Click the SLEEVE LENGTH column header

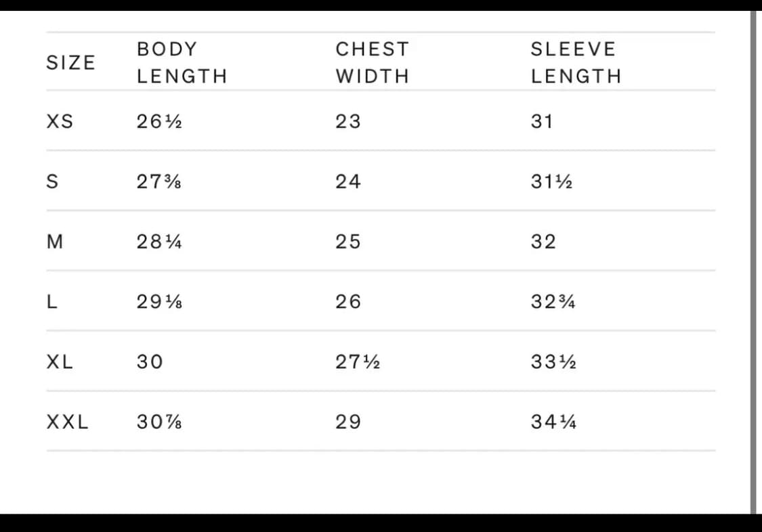[576, 62]
